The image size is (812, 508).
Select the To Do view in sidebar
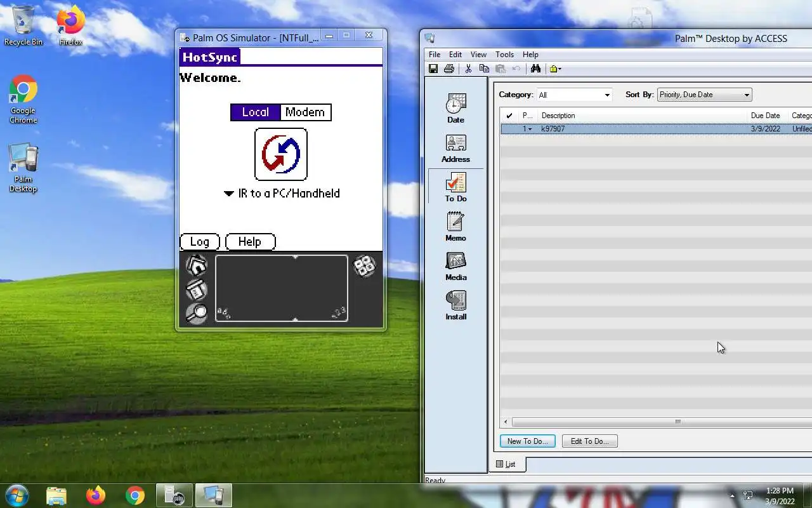click(x=455, y=187)
